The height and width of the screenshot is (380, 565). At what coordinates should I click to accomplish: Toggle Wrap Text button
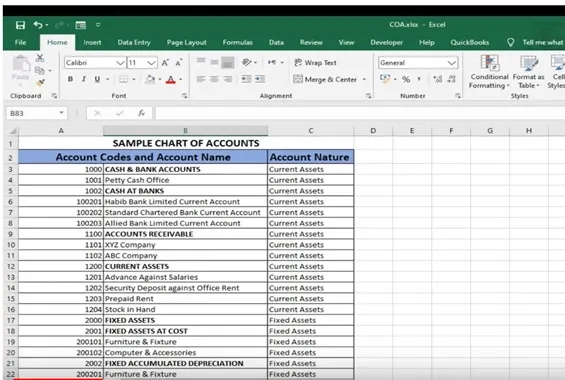point(315,63)
